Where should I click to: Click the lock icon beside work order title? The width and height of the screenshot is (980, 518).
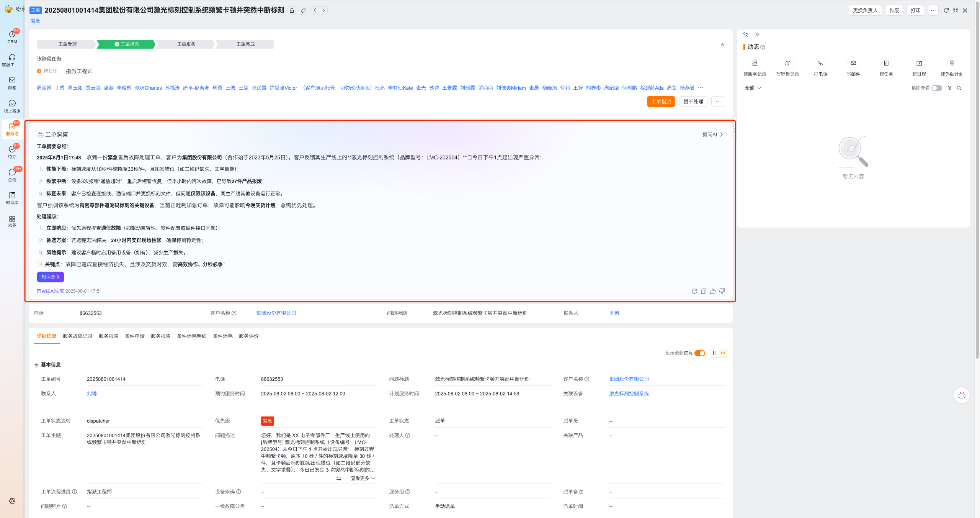point(292,10)
